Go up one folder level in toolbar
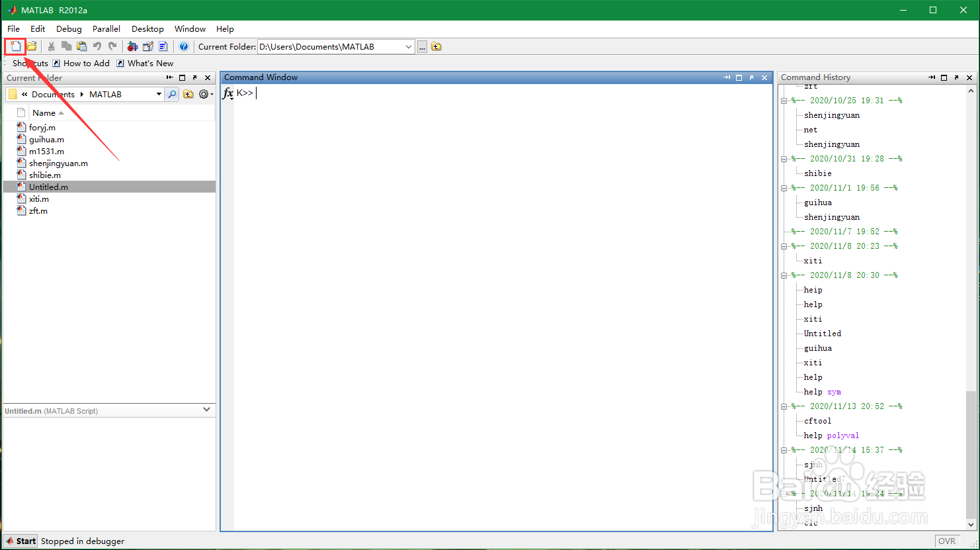Screen dimensions: 980x550 436,46
